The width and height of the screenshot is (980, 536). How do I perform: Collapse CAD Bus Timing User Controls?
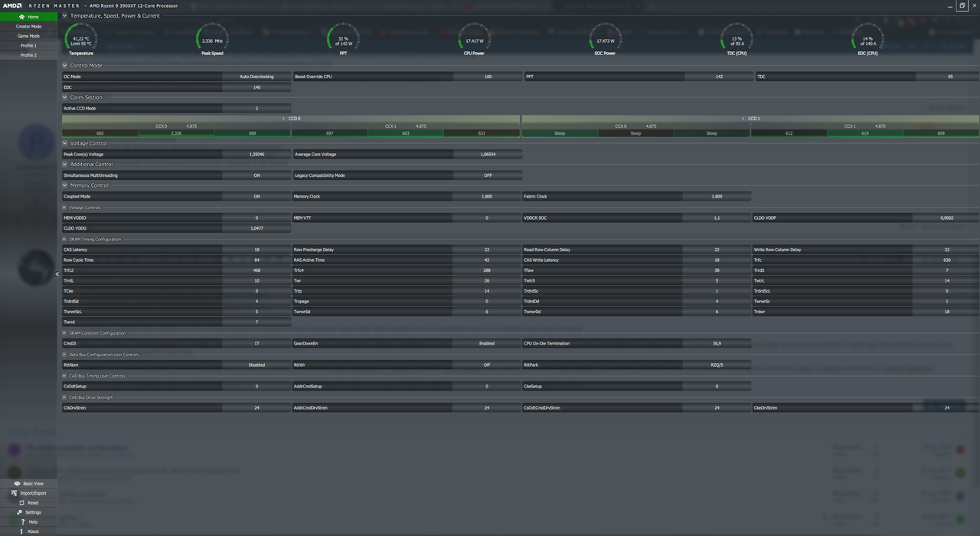64,376
